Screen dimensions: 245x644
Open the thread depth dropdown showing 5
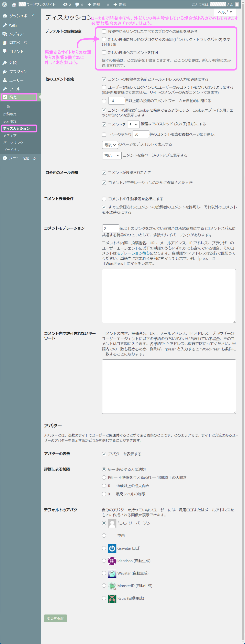133,124
